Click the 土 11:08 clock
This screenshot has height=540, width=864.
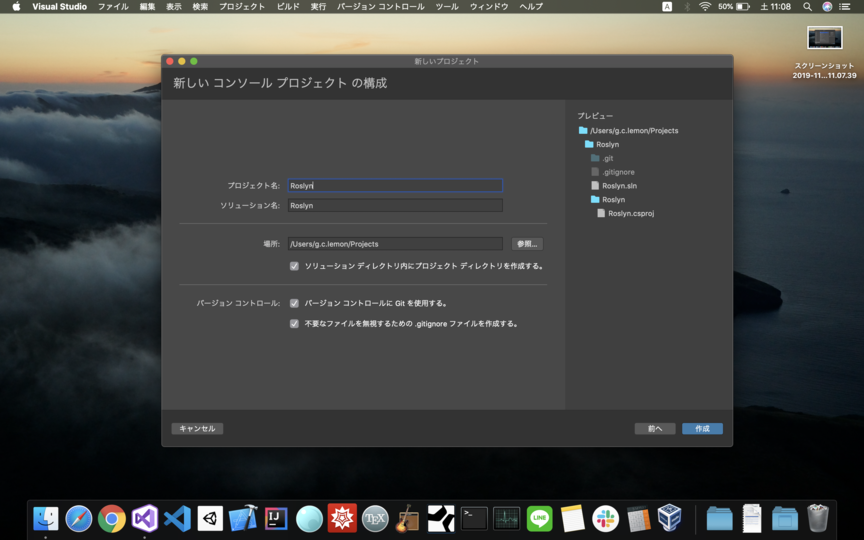tap(775, 7)
